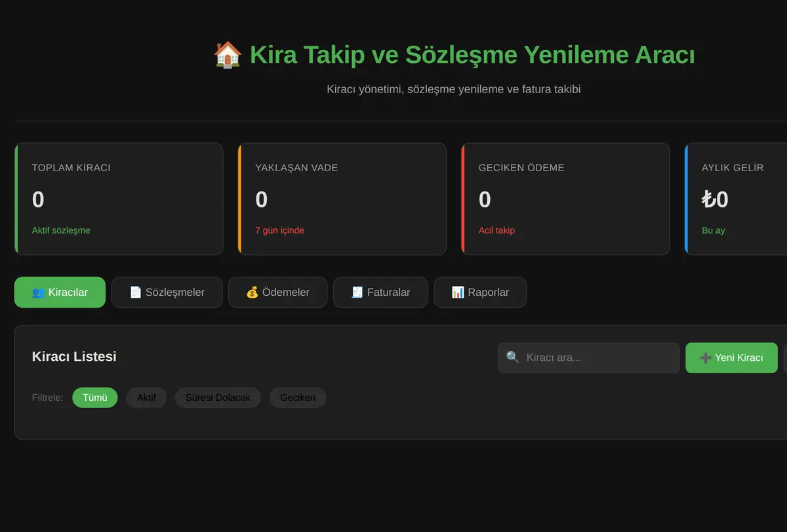Click the plus icon on Yeni Kiracı
Viewport: 787px width, 532px height.
(706, 358)
